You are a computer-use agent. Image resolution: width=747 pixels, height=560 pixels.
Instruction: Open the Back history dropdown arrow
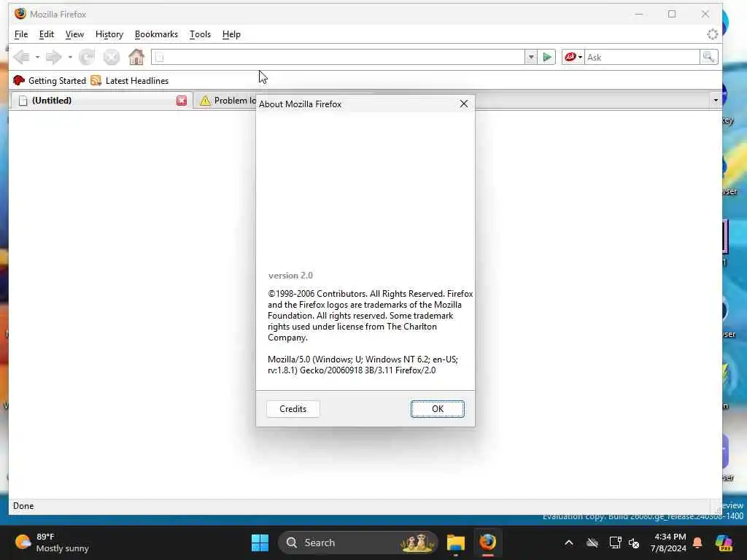coord(37,57)
